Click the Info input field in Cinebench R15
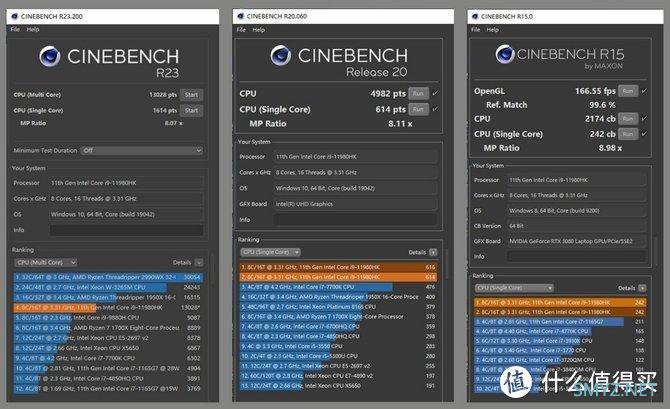 coord(576,256)
